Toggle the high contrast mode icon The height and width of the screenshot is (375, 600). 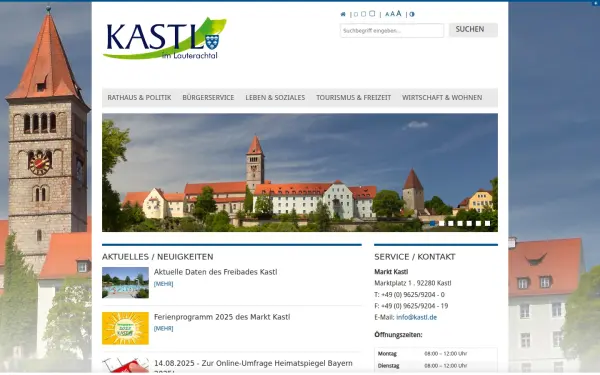[x=412, y=14]
